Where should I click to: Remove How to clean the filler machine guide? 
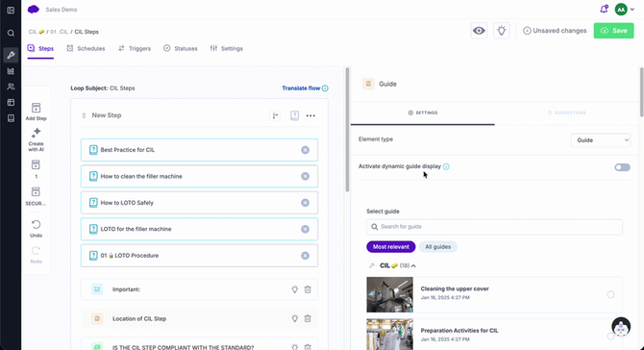(305, 176)
